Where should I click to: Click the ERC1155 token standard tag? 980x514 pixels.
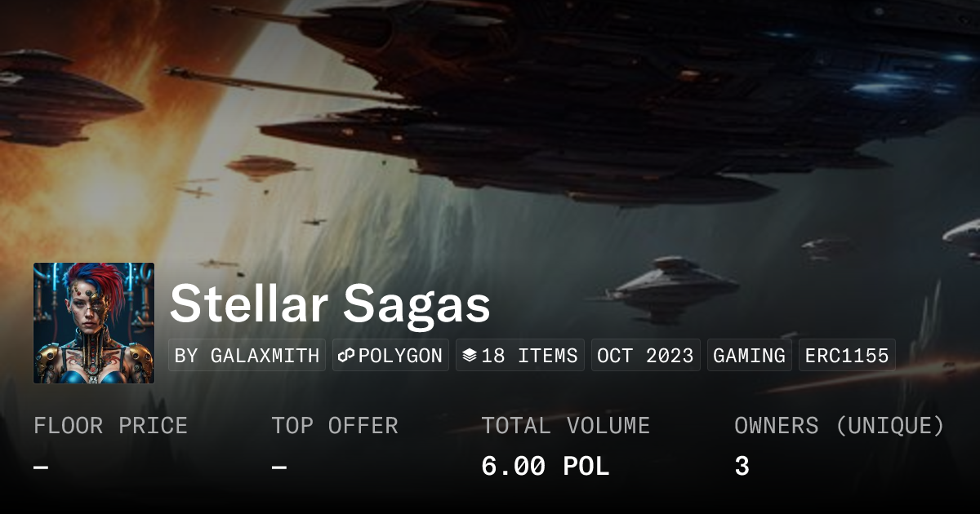(x=847, y=356)
